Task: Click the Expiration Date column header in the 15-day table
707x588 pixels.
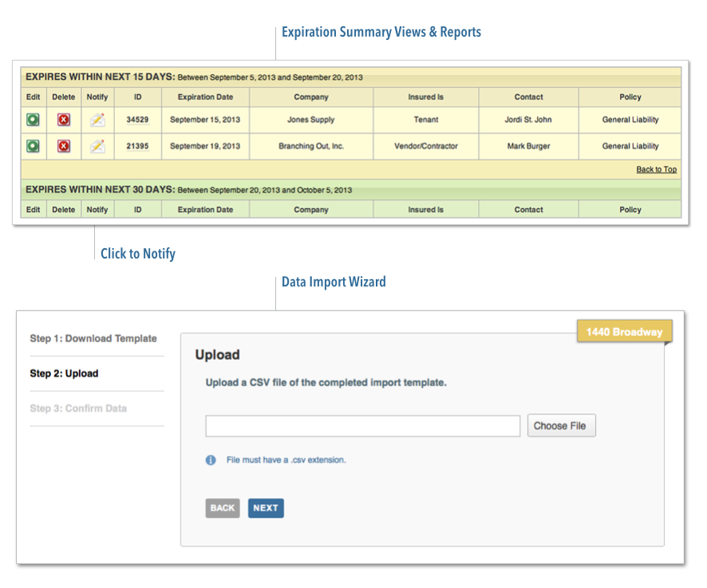Action: tap(205, 97)
